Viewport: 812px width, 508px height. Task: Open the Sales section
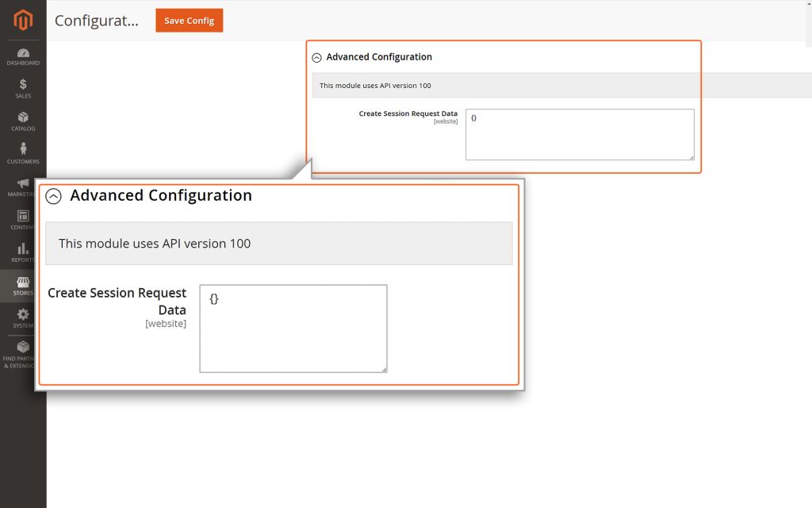point(22,87)
